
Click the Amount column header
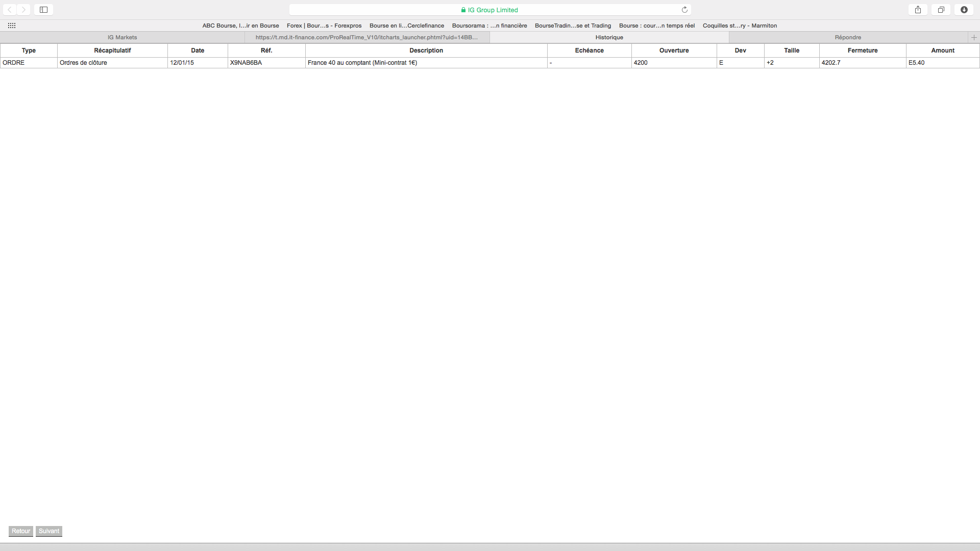point(942,51)
